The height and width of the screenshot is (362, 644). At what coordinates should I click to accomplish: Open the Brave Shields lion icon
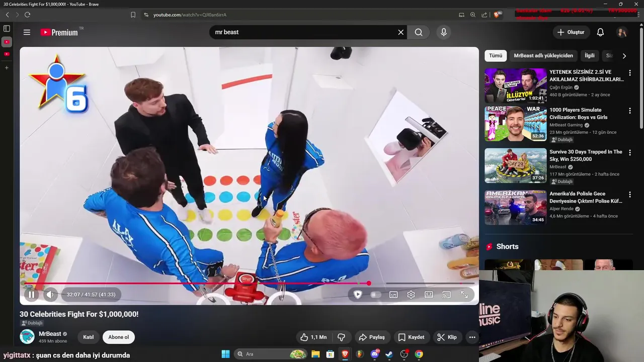tap(497, 15)
